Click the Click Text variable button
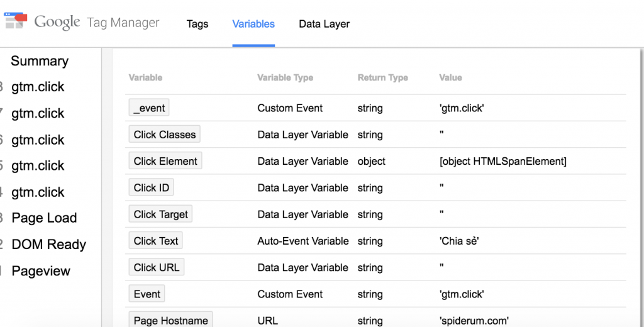 tap(155, 241)
